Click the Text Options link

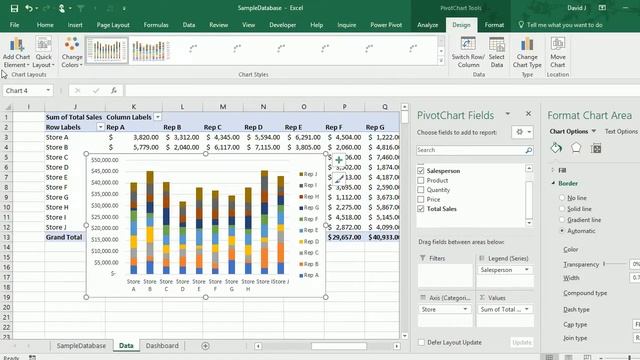(621, 131)
